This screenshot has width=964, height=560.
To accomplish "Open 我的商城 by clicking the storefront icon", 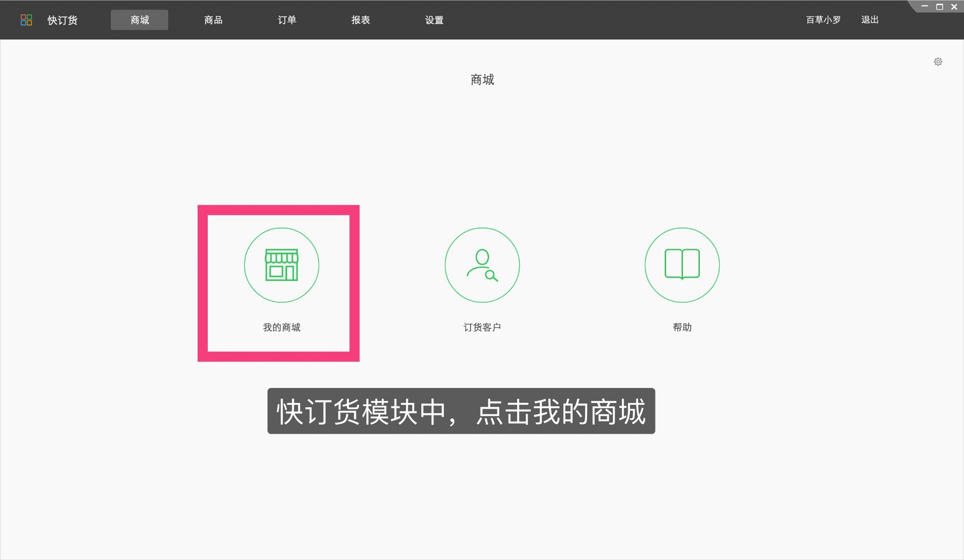I will 282,265.
